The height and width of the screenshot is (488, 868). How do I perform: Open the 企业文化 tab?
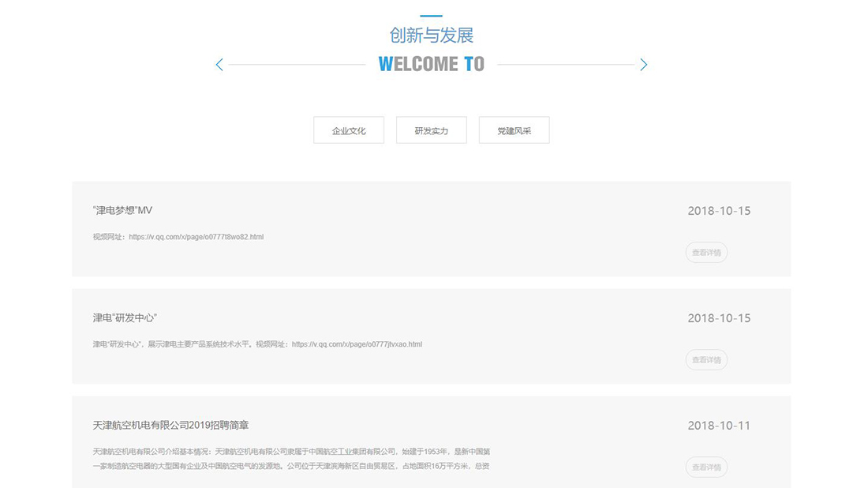pyautogui.click(x=349, y=130)
